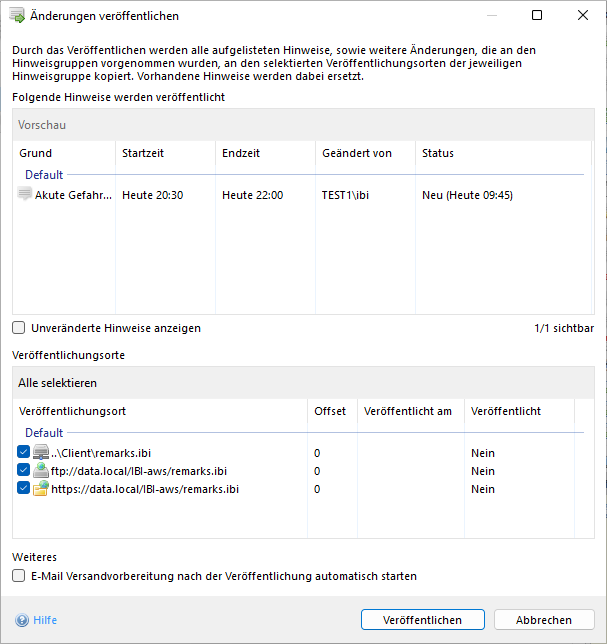
Task: Click the Abbrechen button
Action: [544, 620]
